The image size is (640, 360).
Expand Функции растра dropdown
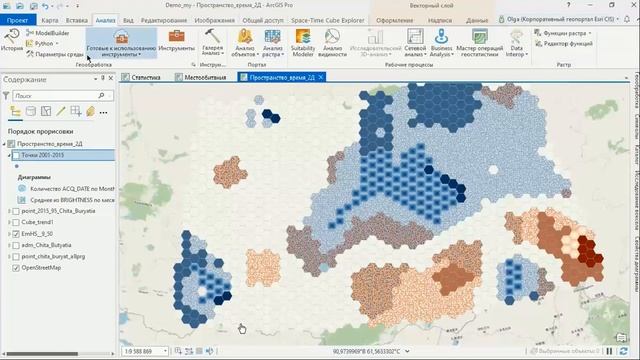[x=563, y=33]
